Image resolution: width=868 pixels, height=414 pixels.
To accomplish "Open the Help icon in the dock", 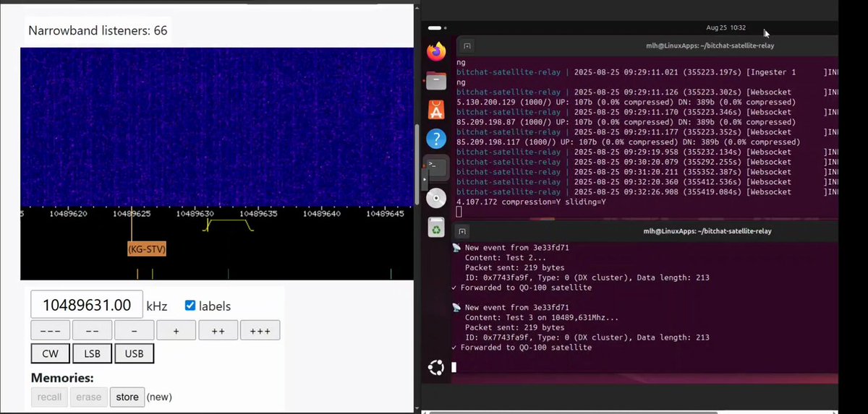I will tap(436, 139).
